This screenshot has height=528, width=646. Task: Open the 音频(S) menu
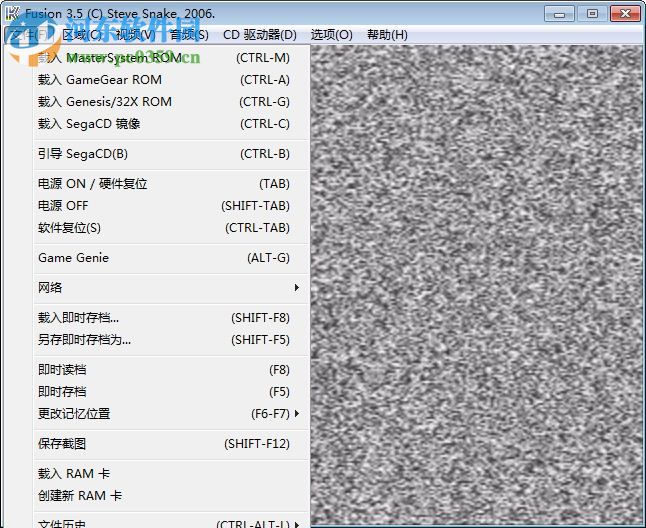[189, 35]
